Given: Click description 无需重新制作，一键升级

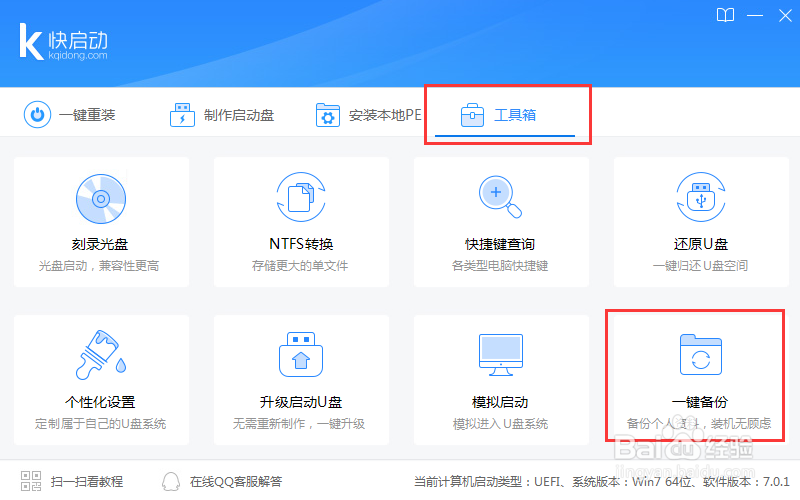Looking at the screenshot, I should pos(299,423).
